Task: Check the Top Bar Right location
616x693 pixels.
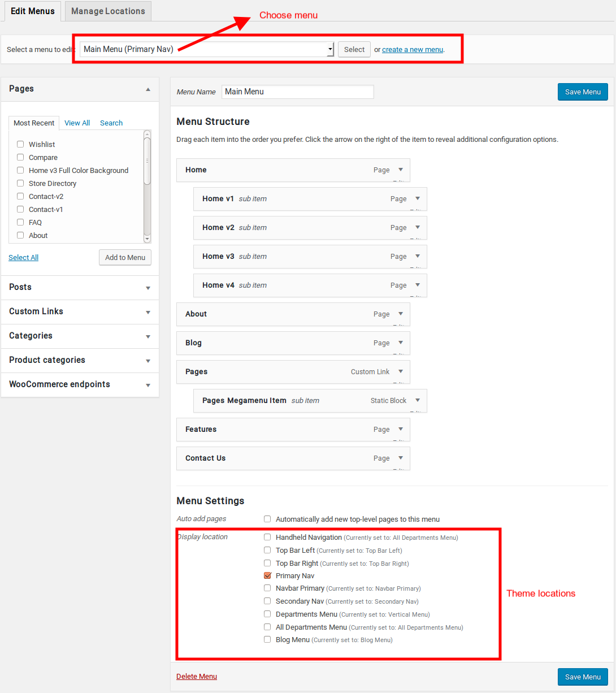Action: 267,563
